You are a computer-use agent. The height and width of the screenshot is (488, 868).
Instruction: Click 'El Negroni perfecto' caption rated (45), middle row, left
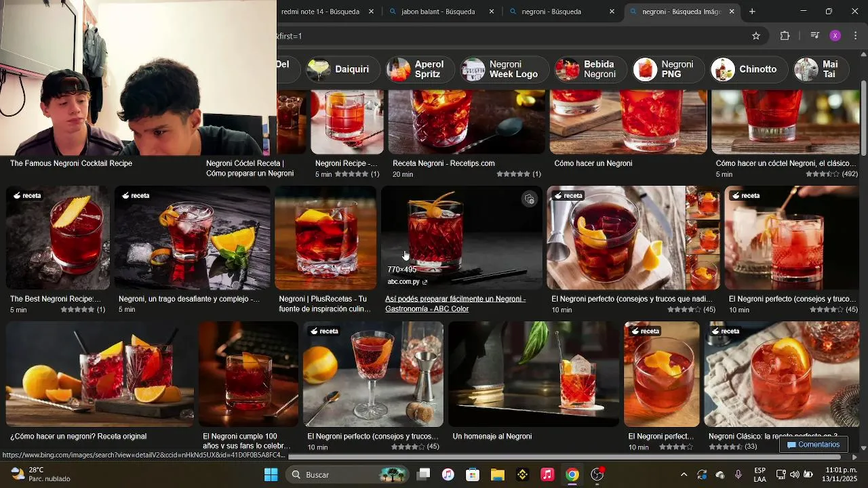click(x=632, y=299)
